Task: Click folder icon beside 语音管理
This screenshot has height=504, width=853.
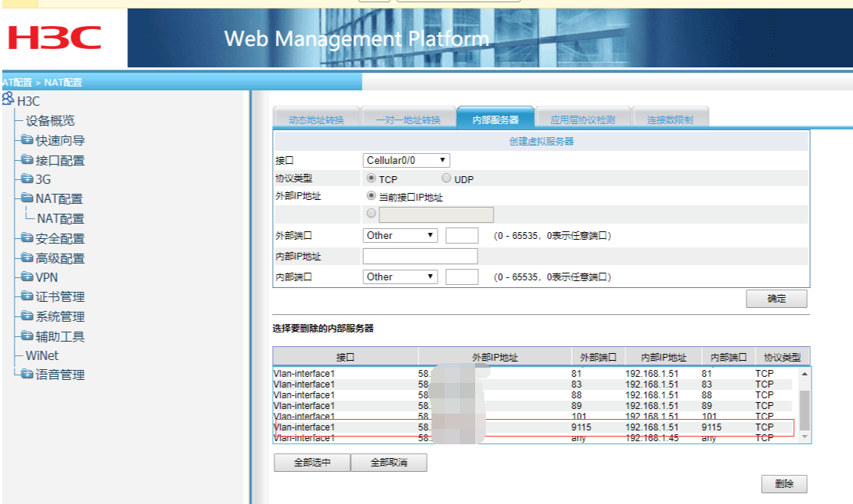Action: pyautogui.click(x=27, y=374)
